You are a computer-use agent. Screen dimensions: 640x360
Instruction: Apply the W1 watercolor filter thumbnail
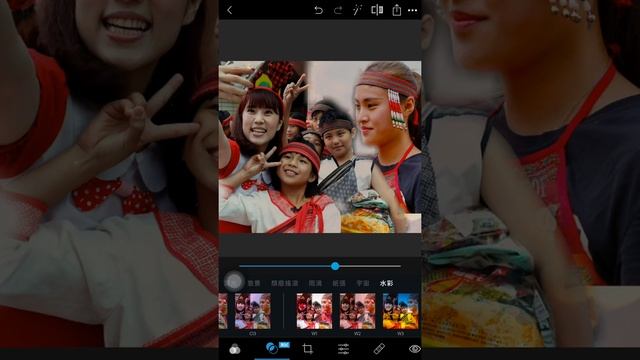click(x=314, y=311)
